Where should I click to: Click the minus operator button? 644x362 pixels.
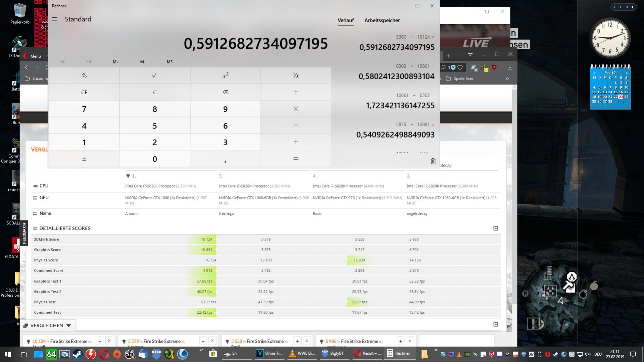click(x=296, y=125)
